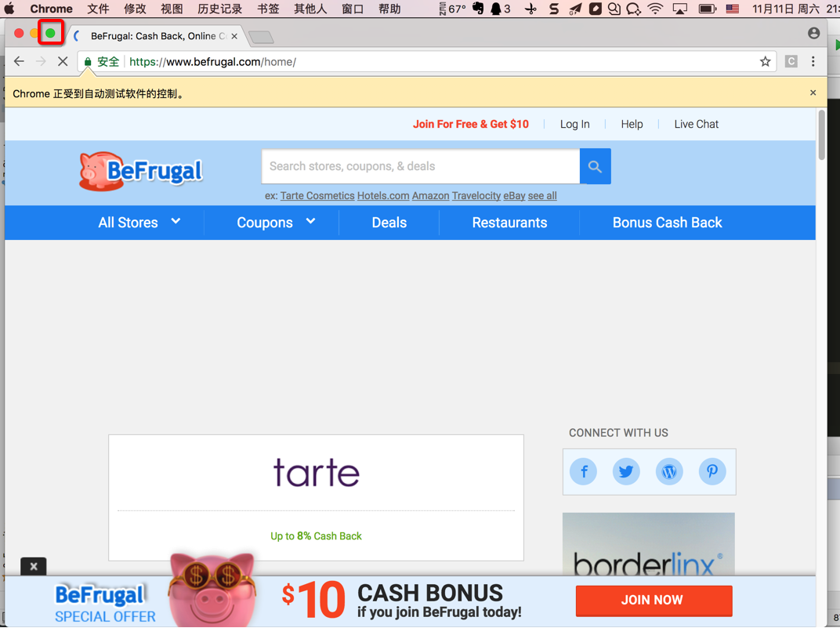Open BeFrugal Twitter page icon

click(x=626, y=471)
